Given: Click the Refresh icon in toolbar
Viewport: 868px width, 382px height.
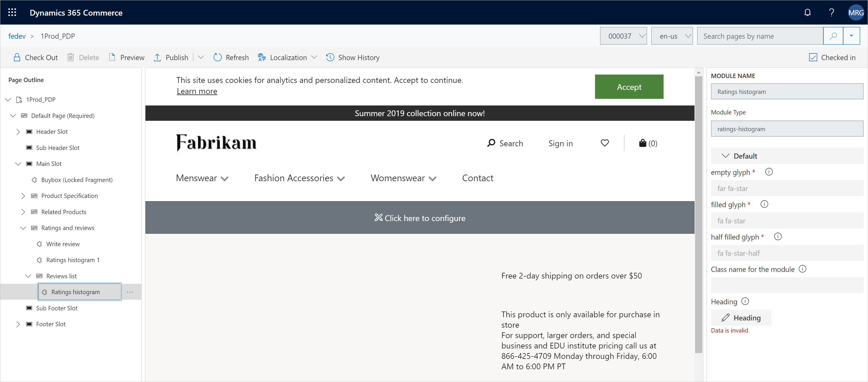Looking at the screenshot, I should point(217,57).
